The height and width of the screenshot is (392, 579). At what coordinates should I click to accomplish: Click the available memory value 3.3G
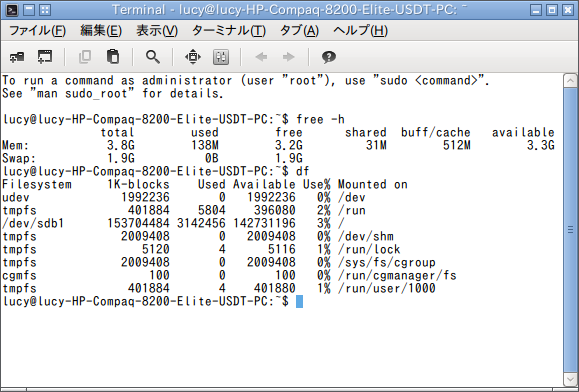click(541, 145)
